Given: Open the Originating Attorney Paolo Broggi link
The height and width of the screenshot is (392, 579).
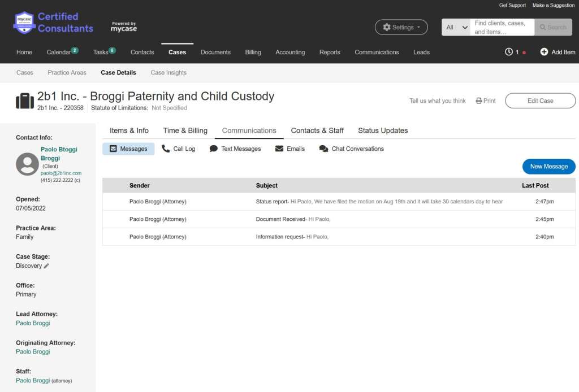Looking at the screenshot, I should (x=33, y=351).
